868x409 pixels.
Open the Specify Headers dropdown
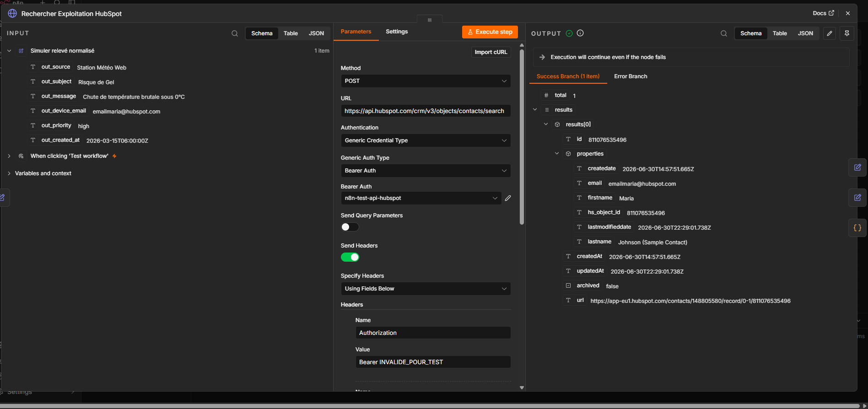pos(426,289)
